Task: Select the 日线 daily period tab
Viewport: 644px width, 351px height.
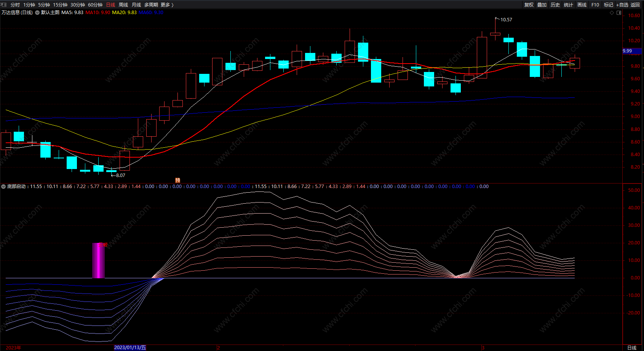Action: pos(110,5)
